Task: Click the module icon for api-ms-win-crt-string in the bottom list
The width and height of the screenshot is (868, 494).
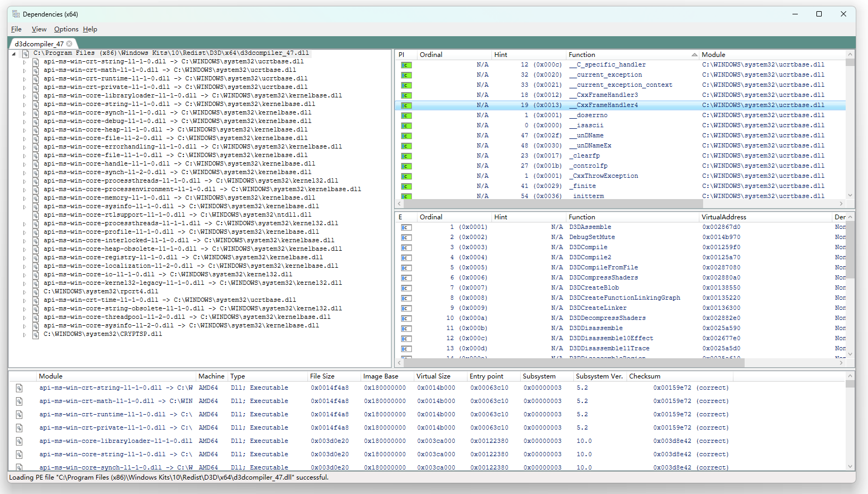Action: (19, 388)
